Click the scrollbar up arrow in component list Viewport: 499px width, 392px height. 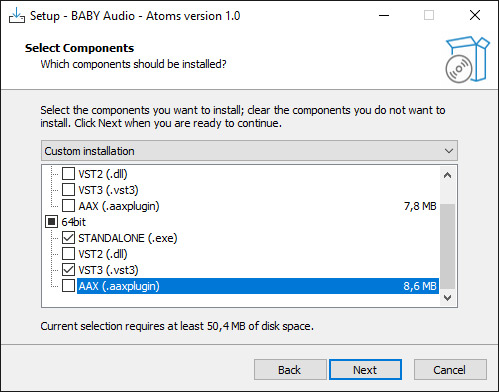click(x=448, y=175)
